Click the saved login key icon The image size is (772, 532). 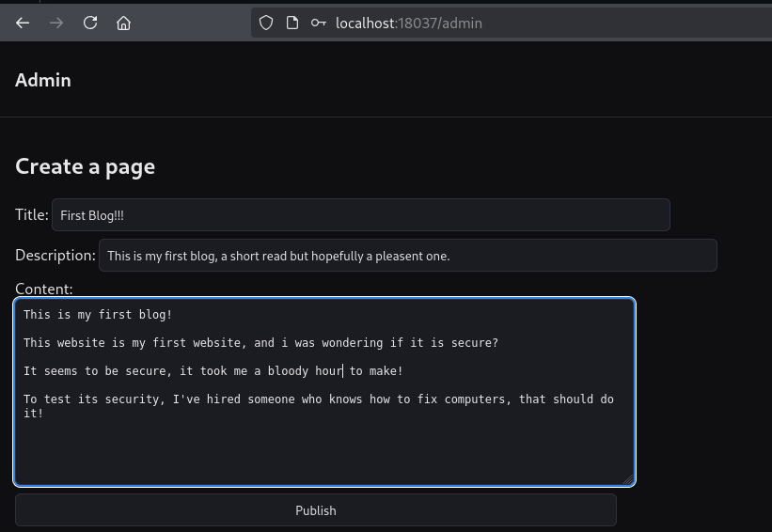[x=319, y=23]
